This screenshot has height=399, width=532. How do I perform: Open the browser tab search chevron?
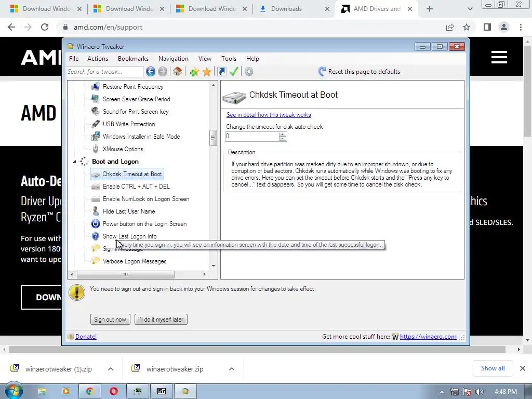coord(470,9)
